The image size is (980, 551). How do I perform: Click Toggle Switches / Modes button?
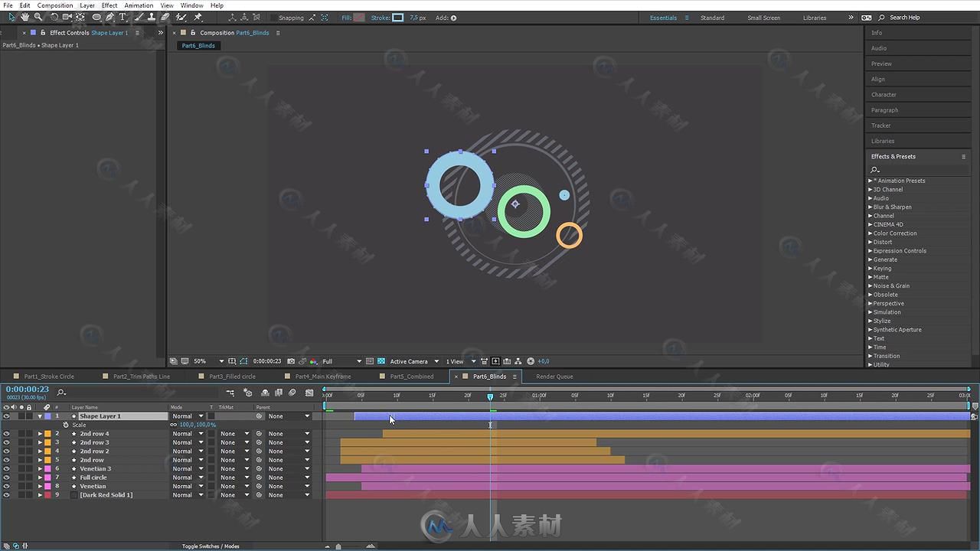pyautogui.click(x=211, y=546)
